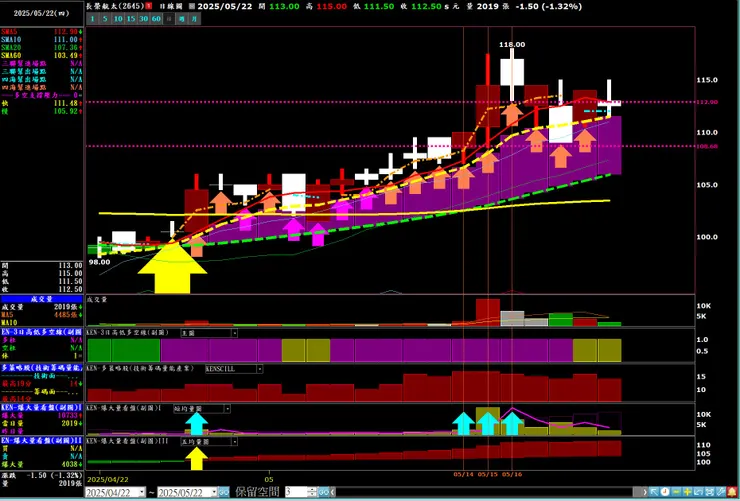Select the 5-minute timeframe button

[x=105, y=19]
